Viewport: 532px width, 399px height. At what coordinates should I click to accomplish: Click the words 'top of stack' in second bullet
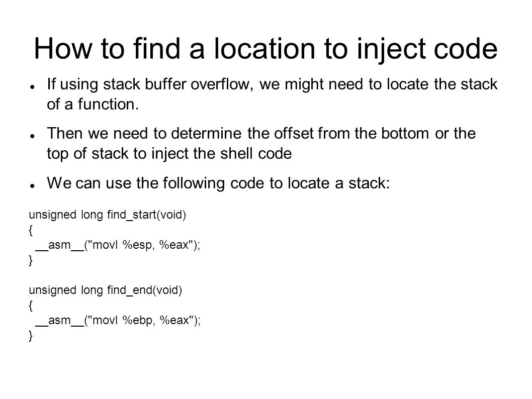(87, 154)
